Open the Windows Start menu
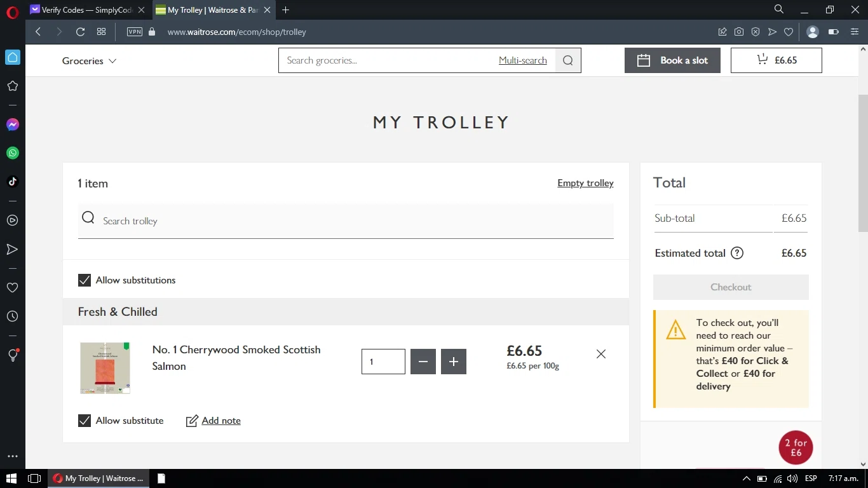Screen dimensions: 868x488 click(x=12, y=478)
